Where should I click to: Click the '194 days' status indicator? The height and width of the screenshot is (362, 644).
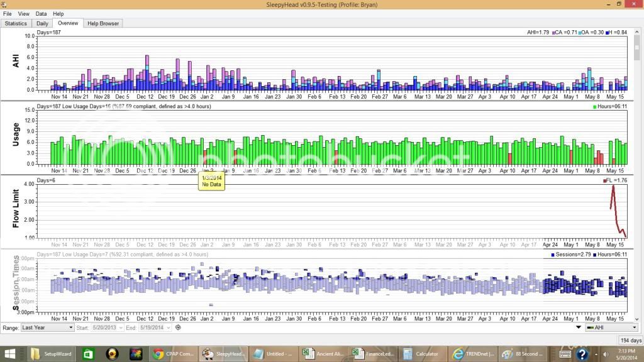pyautogui.click(x=630, y=340)
